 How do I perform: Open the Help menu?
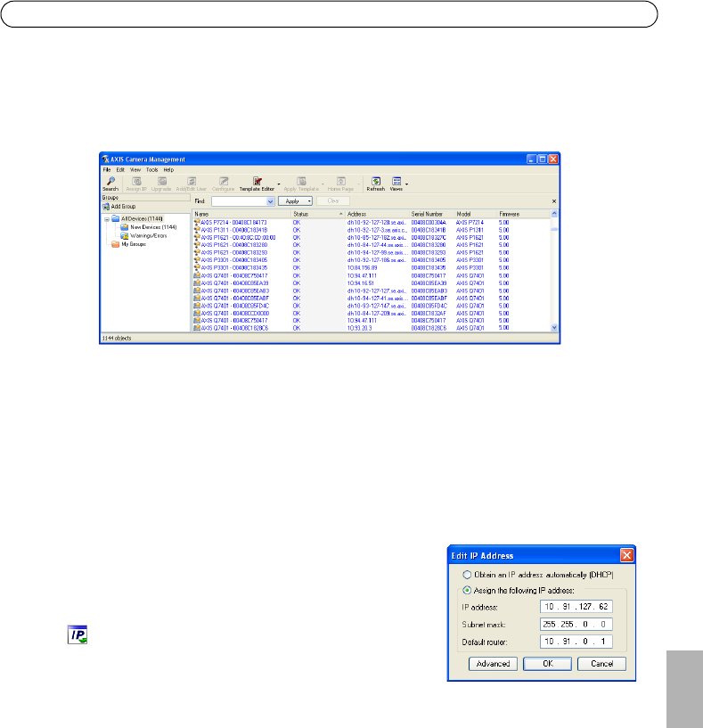click(168, 170)
